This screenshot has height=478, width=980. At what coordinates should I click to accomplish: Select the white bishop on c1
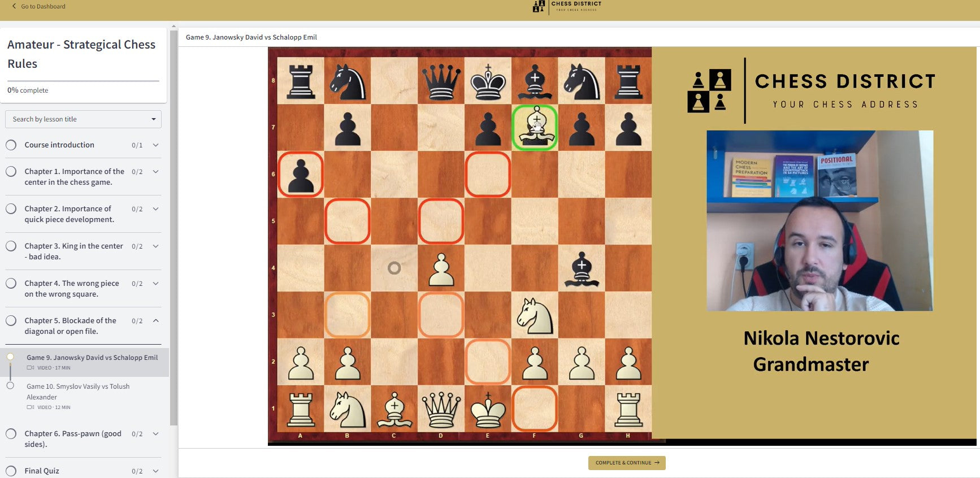coord(394,410)
